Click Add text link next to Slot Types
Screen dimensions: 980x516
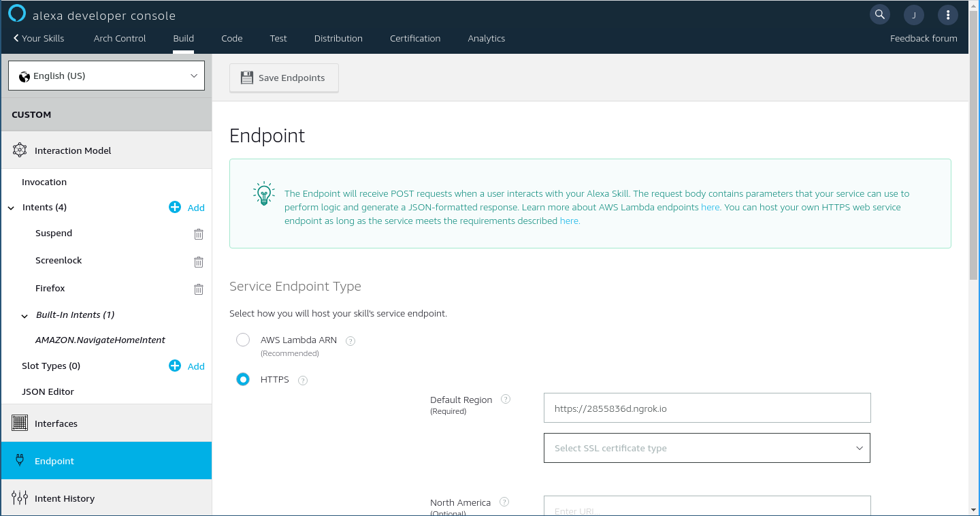coord(196,366)
